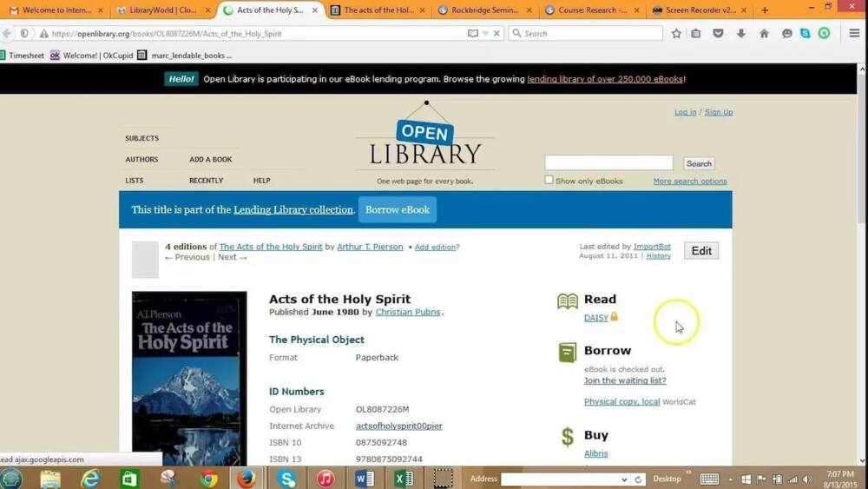This screenshot has width=868, height=489.
Task: Expand the Desktop toolbar chevron in taskbar
Action: pyautogui.click(x=689, y=473)
